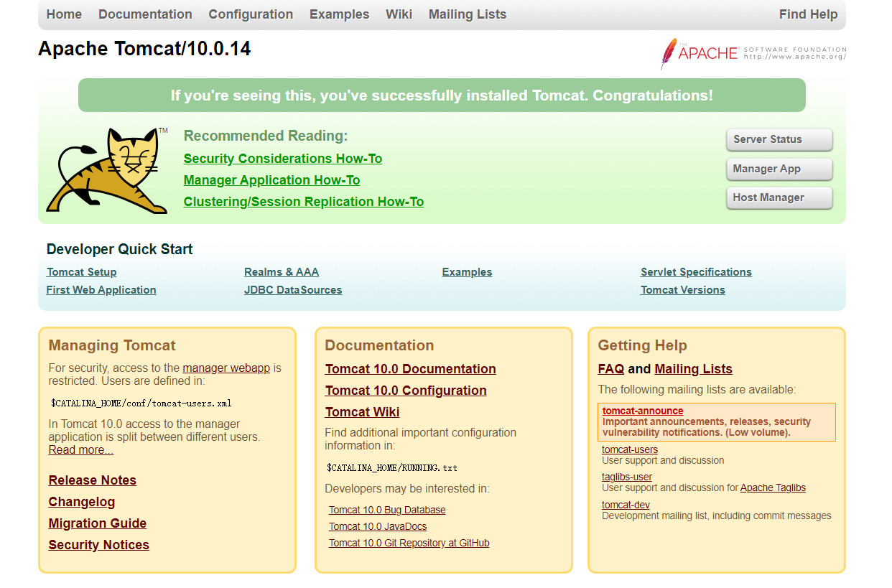
Task: Click Mailing Lists link in Getting Help
Action: coord(694,369)
